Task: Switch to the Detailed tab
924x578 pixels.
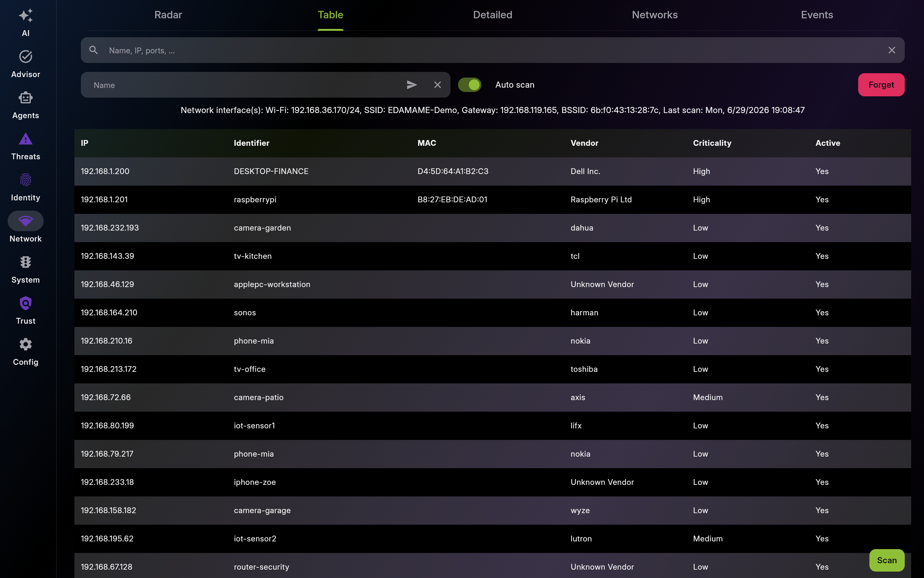Action: pos(492,15)
